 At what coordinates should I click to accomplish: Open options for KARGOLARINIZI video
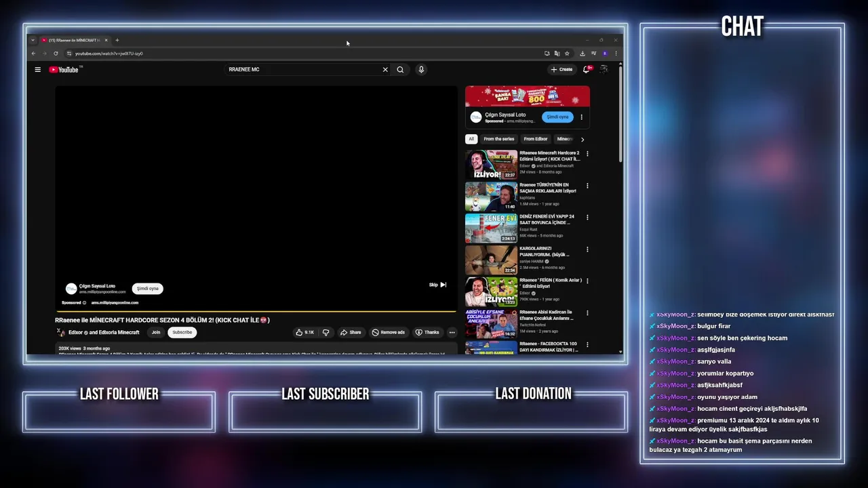tap(587, 249)
